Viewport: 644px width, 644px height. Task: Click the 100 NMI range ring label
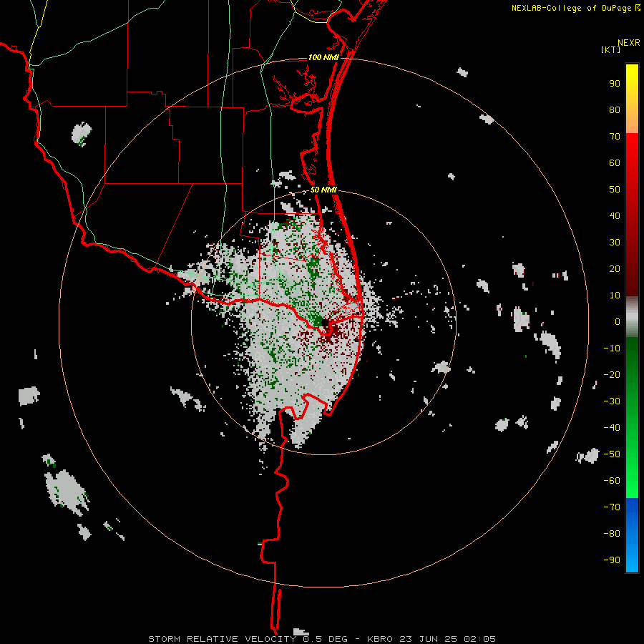323,57
